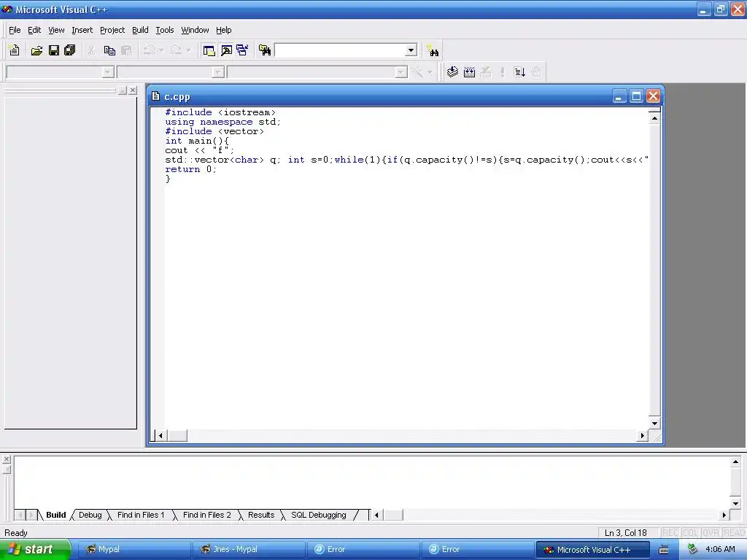Open the Build menu
The image size is (747, 560).
(x=140, y=30)
